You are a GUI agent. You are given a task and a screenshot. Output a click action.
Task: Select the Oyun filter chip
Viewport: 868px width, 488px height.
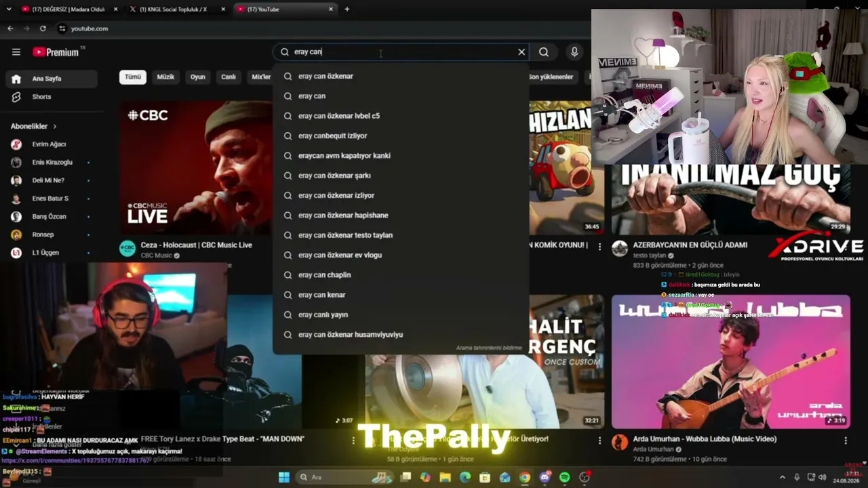pos(198,77)
